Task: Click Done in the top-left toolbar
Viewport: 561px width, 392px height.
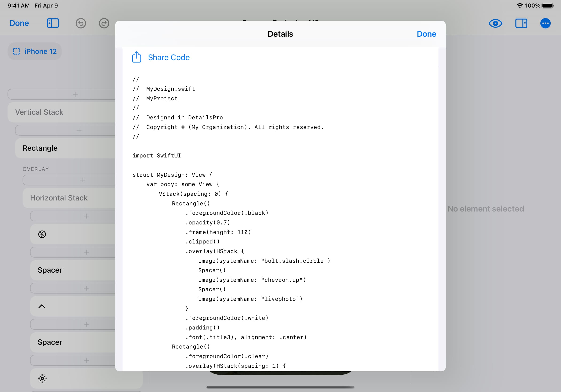Action: point(19,23)
